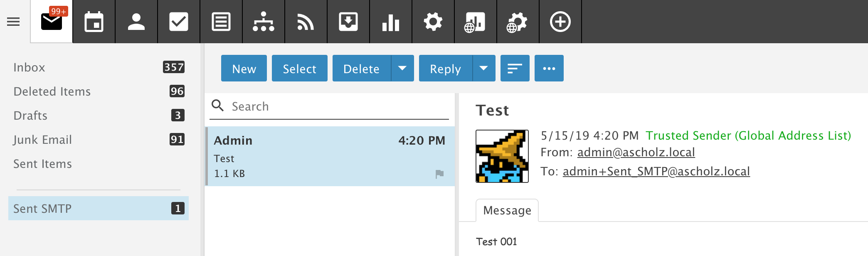Click the admin@ascholz.local sender link
Image resolution: width=868 pixels, height=256 pixels.
point(636,153)
